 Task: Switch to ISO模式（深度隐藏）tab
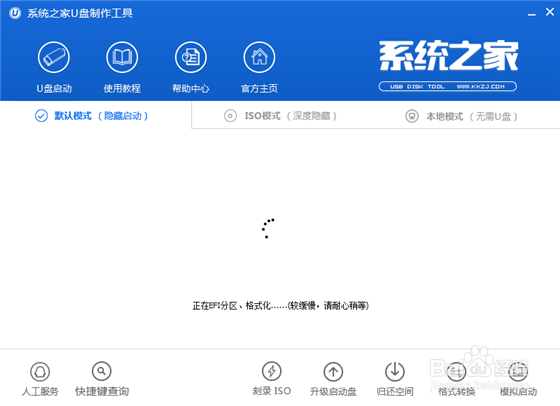click(280, 116)
